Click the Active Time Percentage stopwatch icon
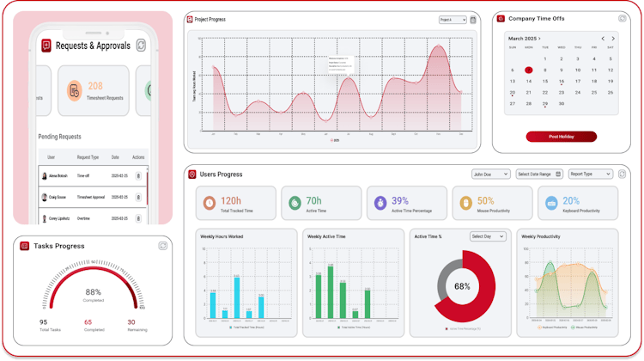 [x=380, y=203]
